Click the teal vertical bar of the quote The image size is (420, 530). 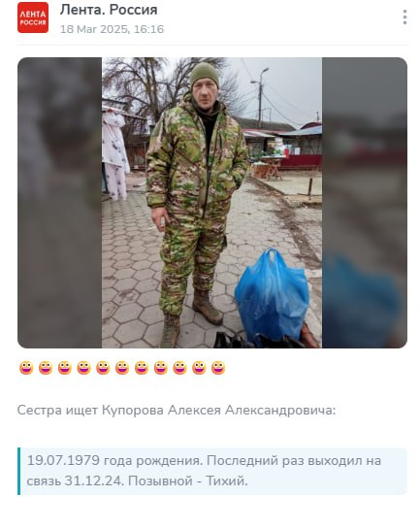[19, 471]
